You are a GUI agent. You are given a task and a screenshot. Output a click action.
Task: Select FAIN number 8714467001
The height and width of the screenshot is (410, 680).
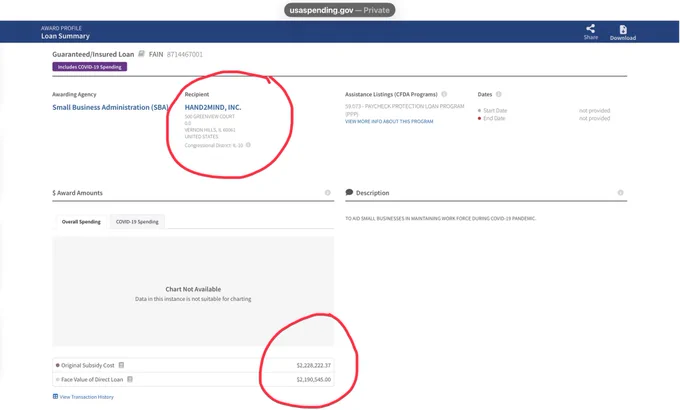click(x=185, y=54)
